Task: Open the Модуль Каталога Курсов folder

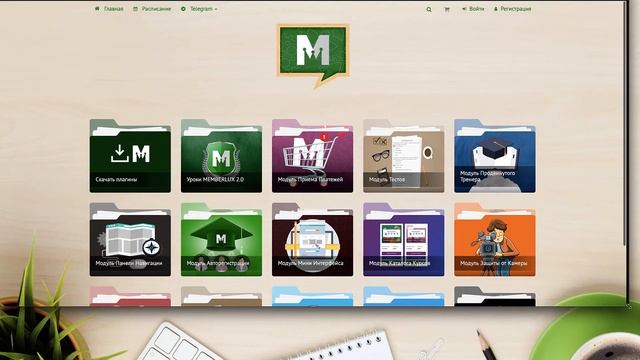Action: point(404,240)
